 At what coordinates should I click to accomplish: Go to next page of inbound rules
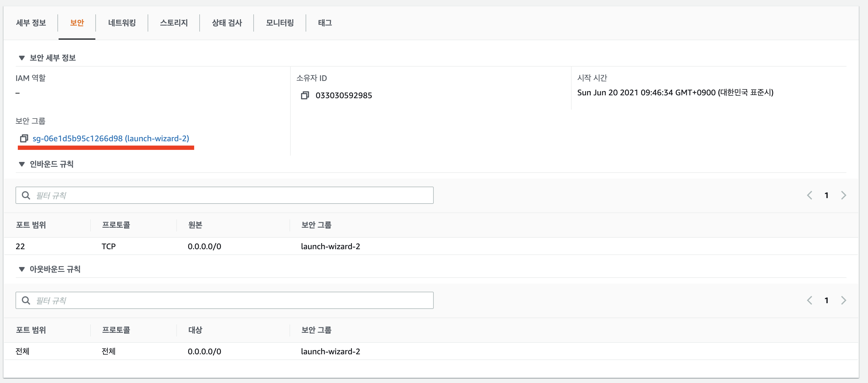[843, 195]
